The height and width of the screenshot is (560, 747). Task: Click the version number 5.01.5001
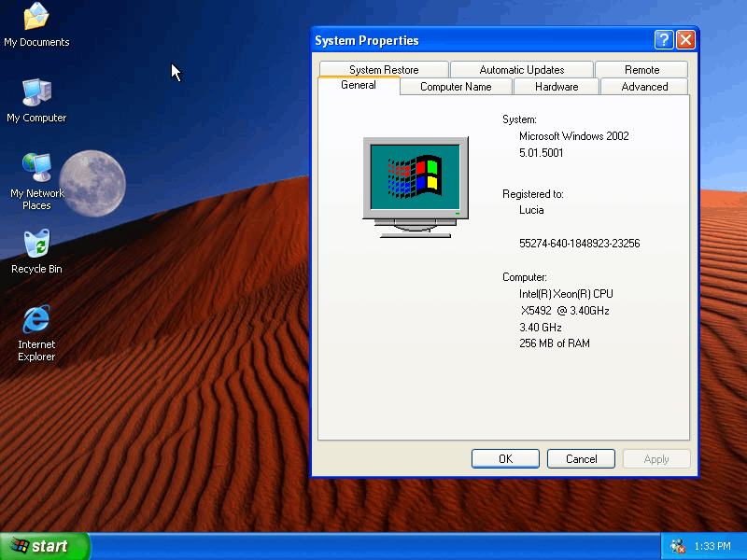(542, 153)
